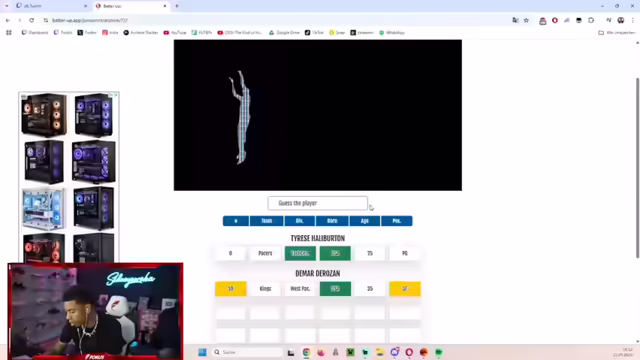Click the Guess the player input
640x360 pixels.
pos(318,203)
